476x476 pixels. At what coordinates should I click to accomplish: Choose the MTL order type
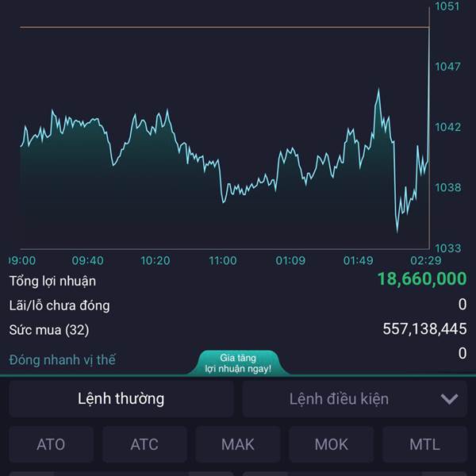[x=424, y=444]
